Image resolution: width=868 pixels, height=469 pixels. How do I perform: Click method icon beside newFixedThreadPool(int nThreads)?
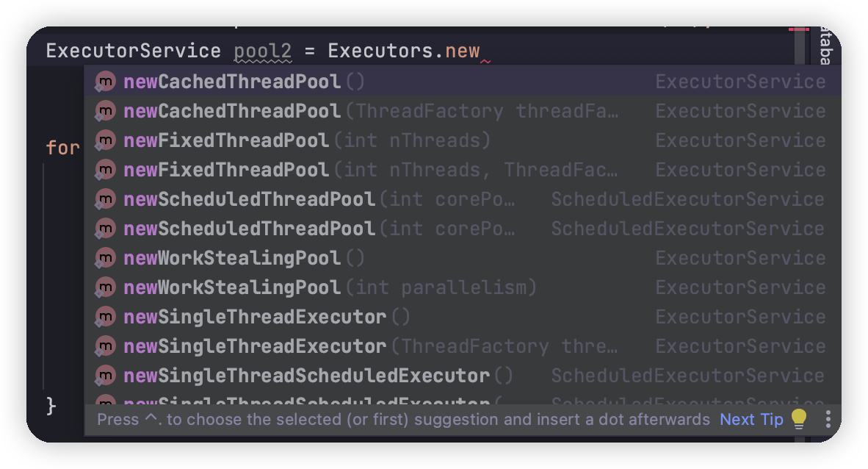click(104, 140)
